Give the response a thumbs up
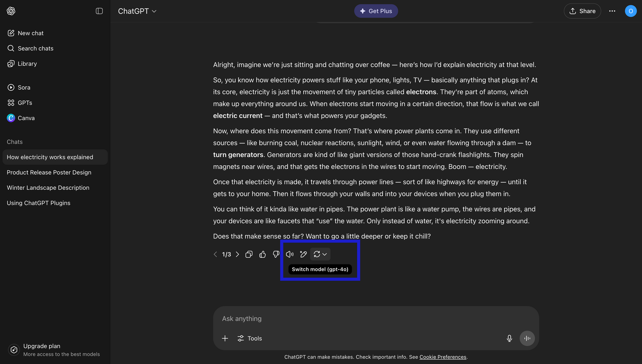Image resolution: width=642 pixels, height=364 pixels. pos(262,254)
